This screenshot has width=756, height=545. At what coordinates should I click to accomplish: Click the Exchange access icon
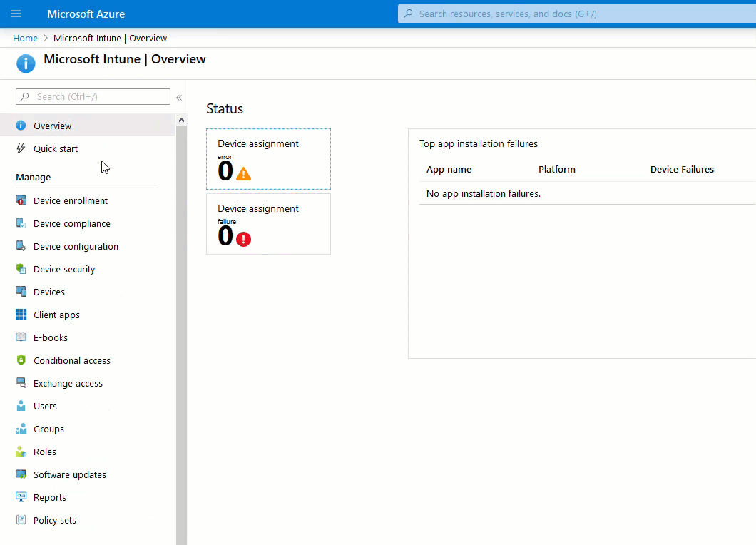[21, 383]
